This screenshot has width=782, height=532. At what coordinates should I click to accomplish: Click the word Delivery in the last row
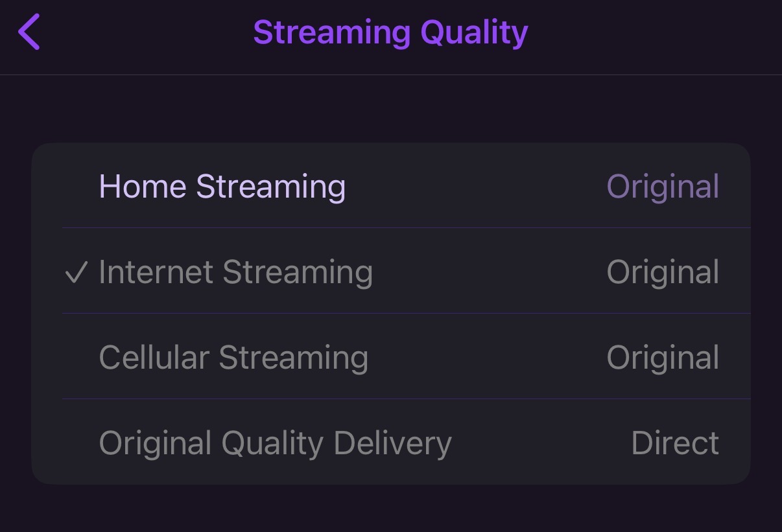pyautogui.click(x=392, y=443)
